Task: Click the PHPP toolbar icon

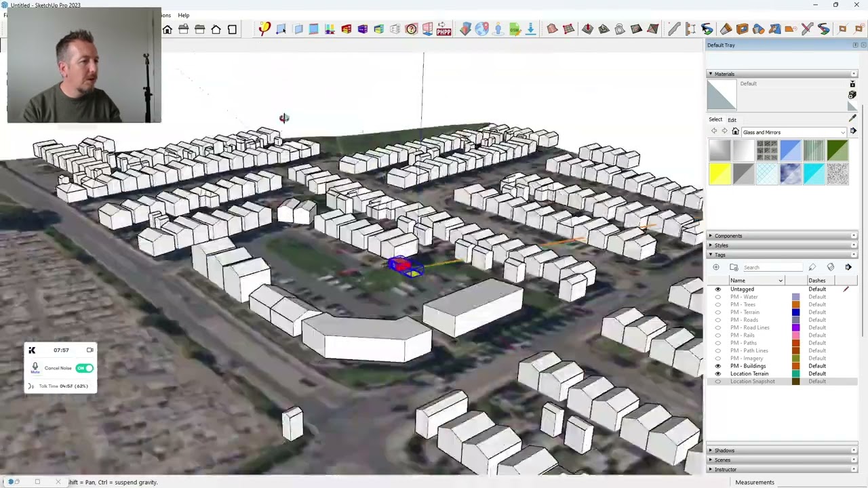Action: (x=443, y=29)
